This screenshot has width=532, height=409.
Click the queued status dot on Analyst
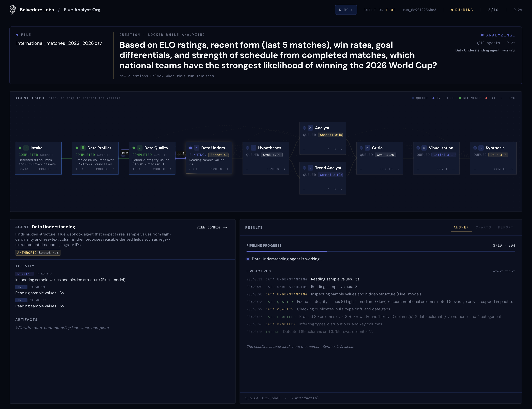[x=304, y=128]
